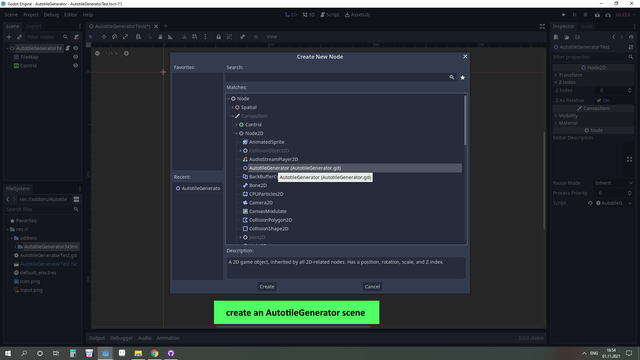Close the Create New Node dialog

[465, 56]
